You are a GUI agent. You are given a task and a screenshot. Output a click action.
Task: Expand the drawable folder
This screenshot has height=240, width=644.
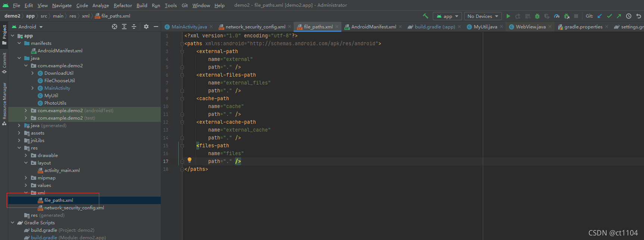pyautogui.click(x=26, y=156)
